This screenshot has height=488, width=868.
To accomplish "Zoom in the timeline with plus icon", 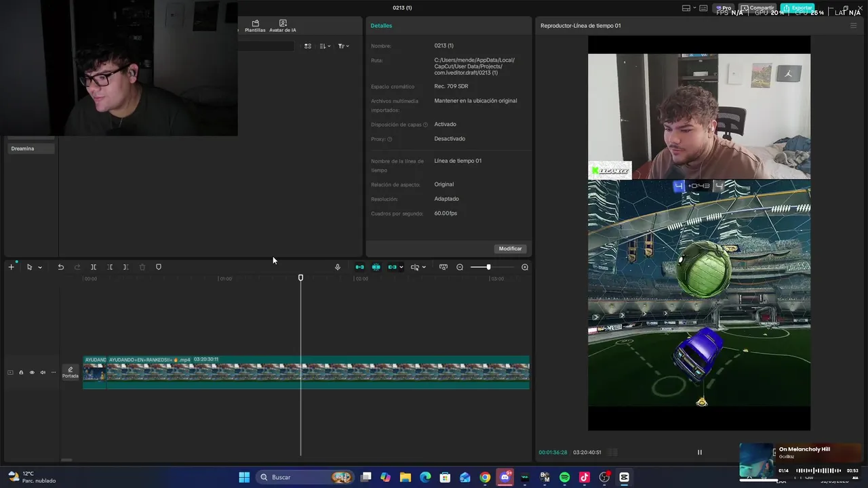I will 525,267.
